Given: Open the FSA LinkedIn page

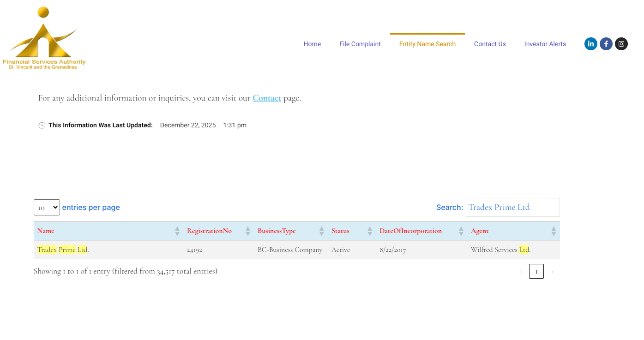Looking at the screenshot, I should point(591,44).
